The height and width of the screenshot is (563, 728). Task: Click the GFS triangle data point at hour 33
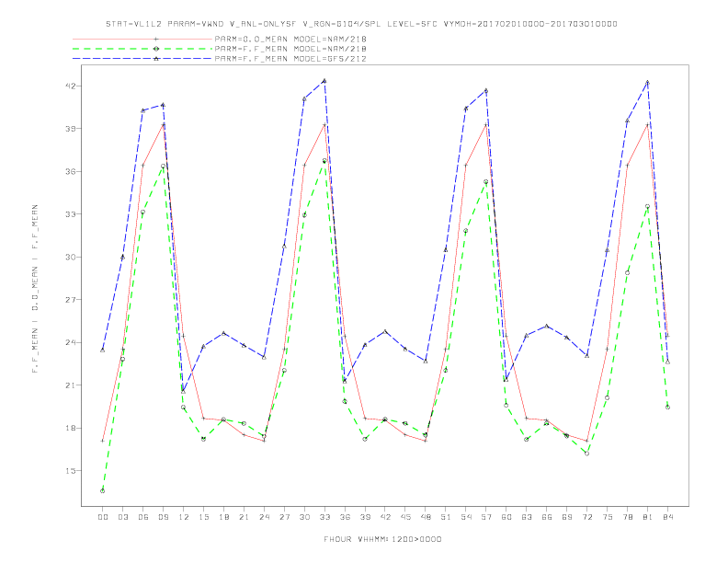tap(324, 81)
